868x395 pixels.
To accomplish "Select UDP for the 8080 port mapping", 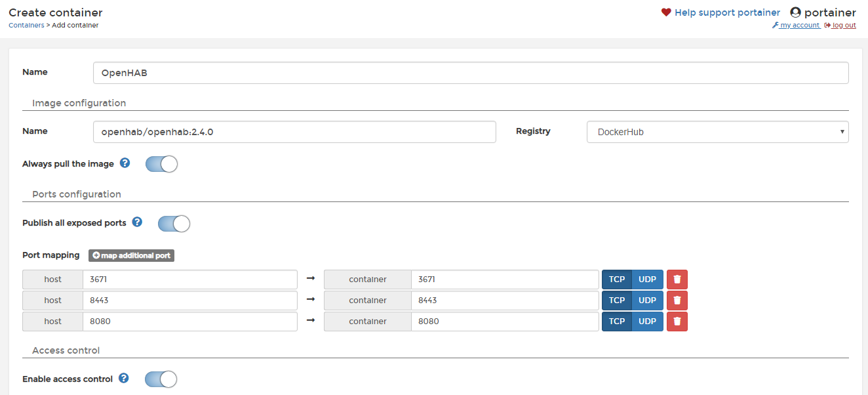I will coord(648,322).
